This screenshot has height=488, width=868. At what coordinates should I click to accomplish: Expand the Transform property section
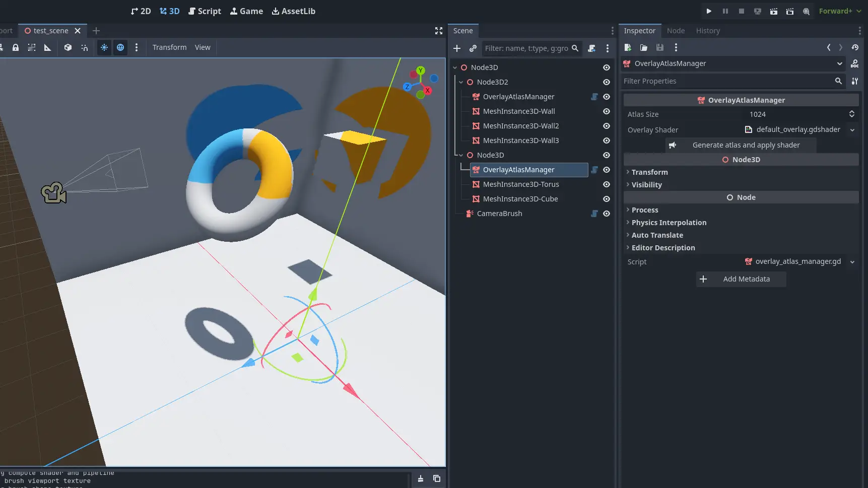(649, 172)
